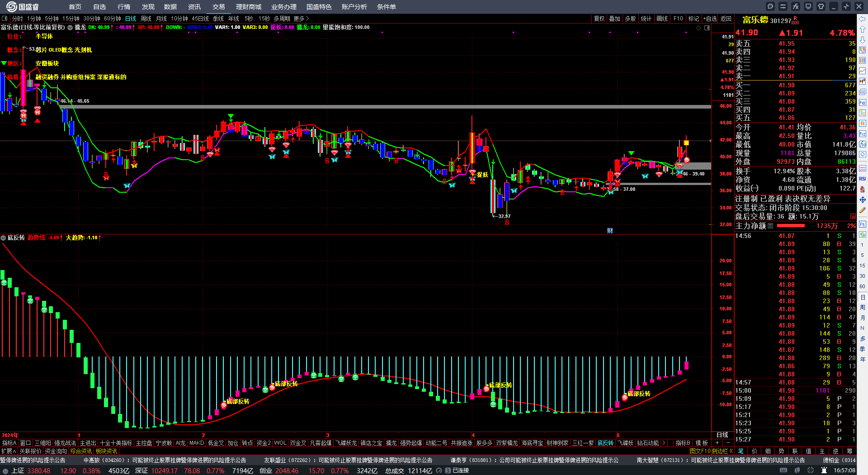868x475 pixels.
Task: Open the sliders settings icon in title bar
Action: (x=783, y=6)
